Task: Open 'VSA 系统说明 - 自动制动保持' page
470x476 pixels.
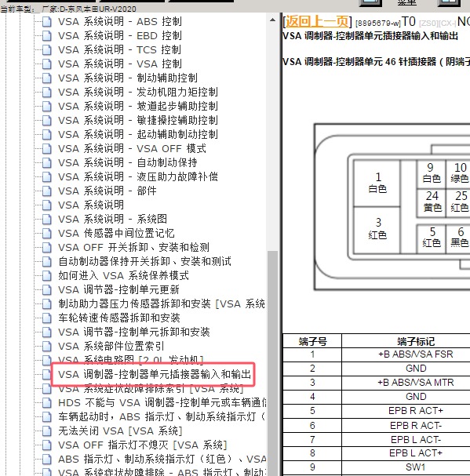Action: click(128, 162)
